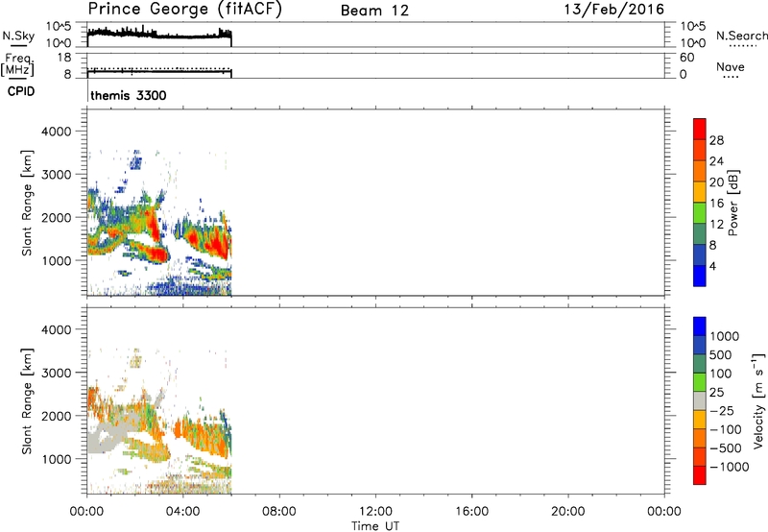Click the '60' Nave axis tick label

686,58
